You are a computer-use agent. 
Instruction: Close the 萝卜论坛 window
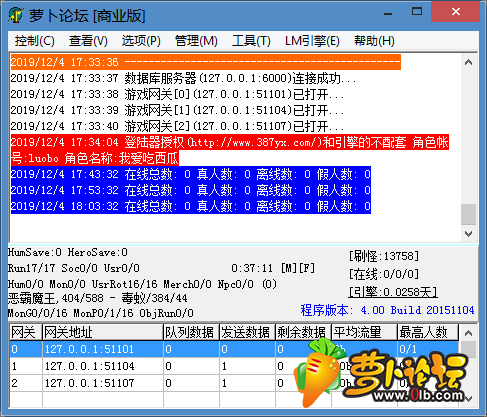tap(455, 12)
